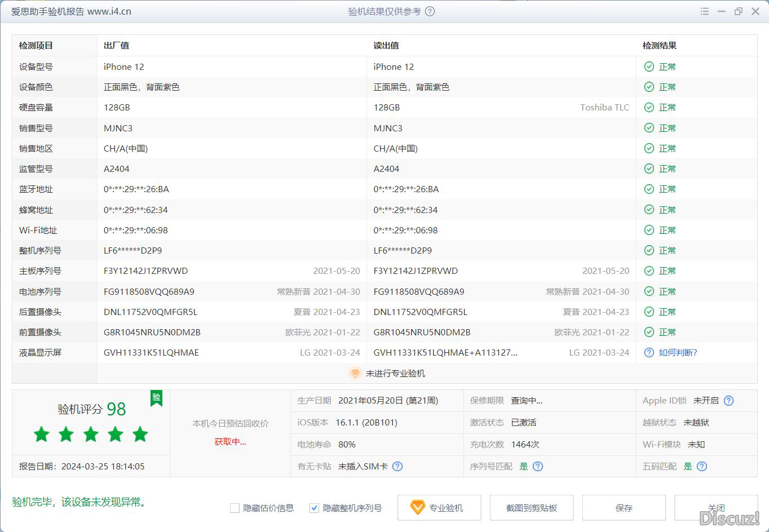Click the 正常 check icon for 硬盘容量
Screen dimensions: 769x532
[649, 107]
